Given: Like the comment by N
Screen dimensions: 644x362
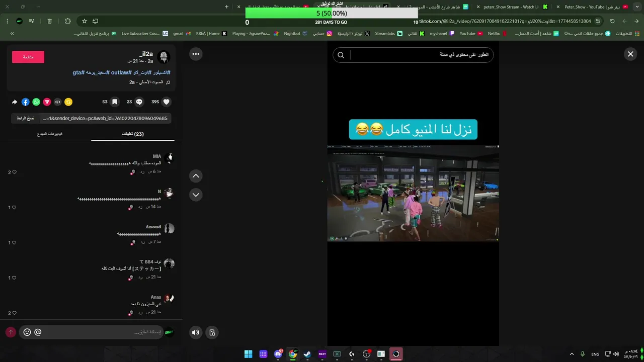Looking at the screenshot, I should (x=14, y=208).
